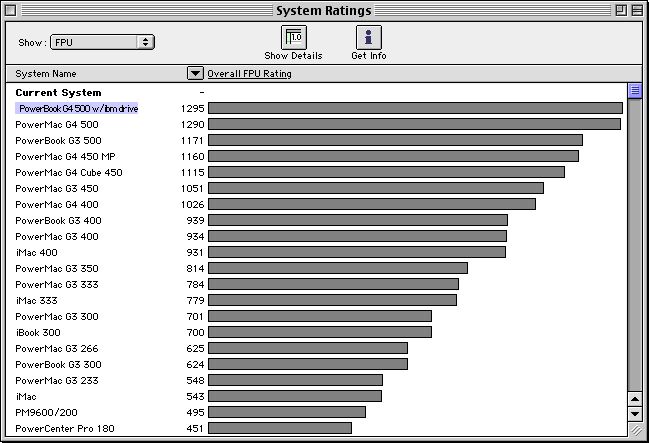Screen dimensions: 649x443
Task: Click the resize grip at window corner
Action: (636, 429)
